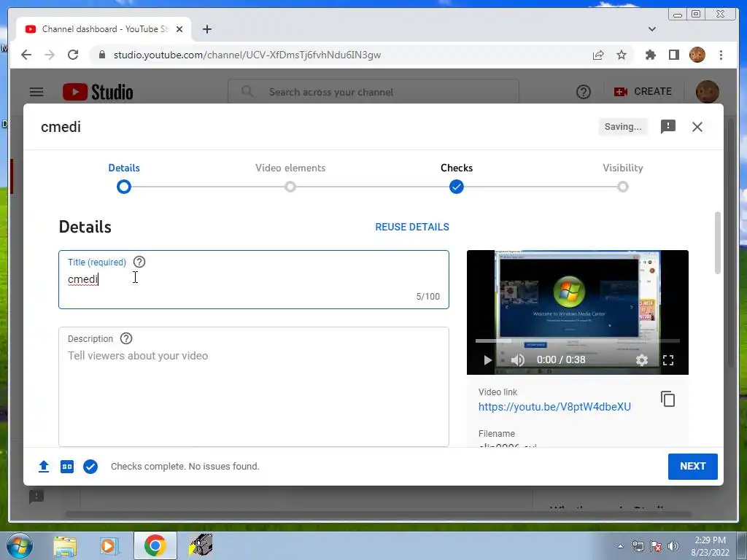
Task: Open Chrome profile avatar
Action: coord(697,55)
